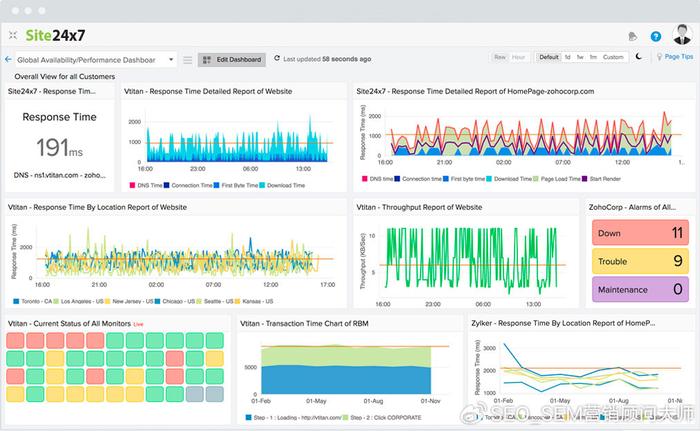Viewport: 700px width, 431px height.
Task: Toggle Connection time legend in HomePage-zohocorp.com chart
Action: pos(418,179)
